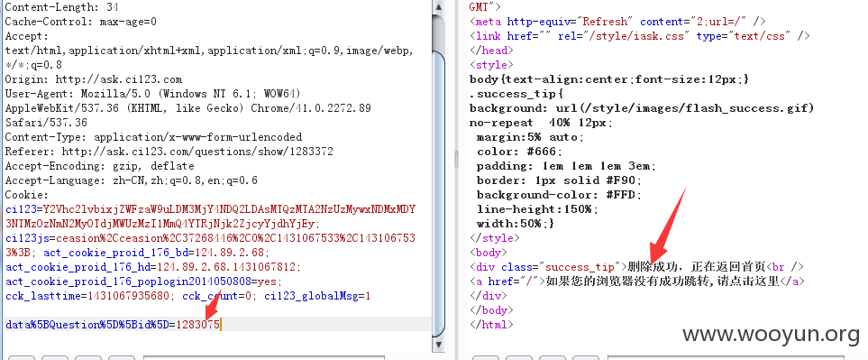Click the padding: 1em 1em 1em 3em line

pos(566,166)
